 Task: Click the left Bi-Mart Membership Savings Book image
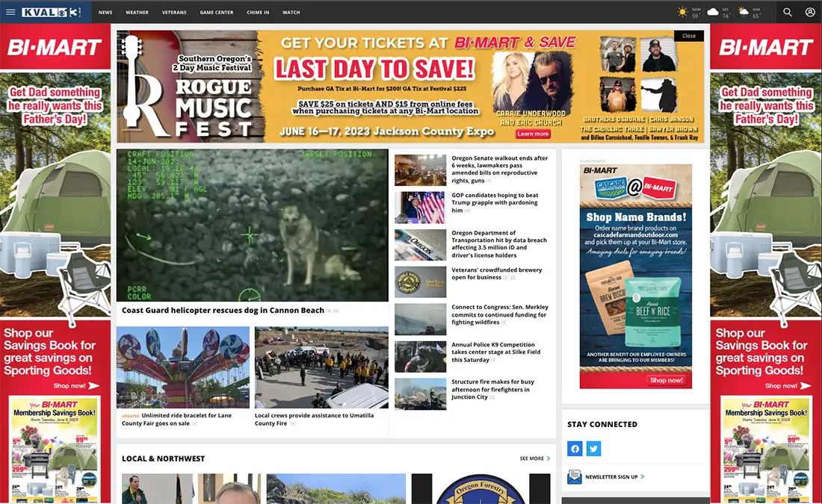click(55, 449)
